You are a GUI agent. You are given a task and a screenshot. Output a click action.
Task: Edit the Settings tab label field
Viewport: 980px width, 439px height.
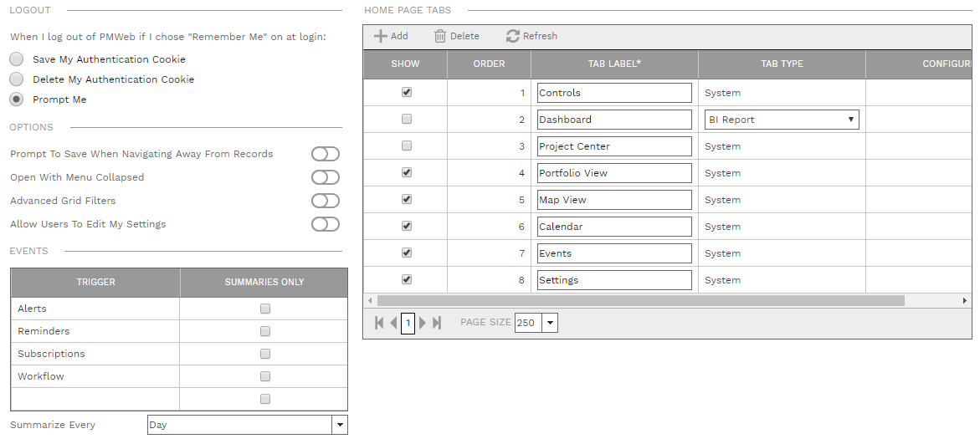pyautogui.click(x=614, y=280)
